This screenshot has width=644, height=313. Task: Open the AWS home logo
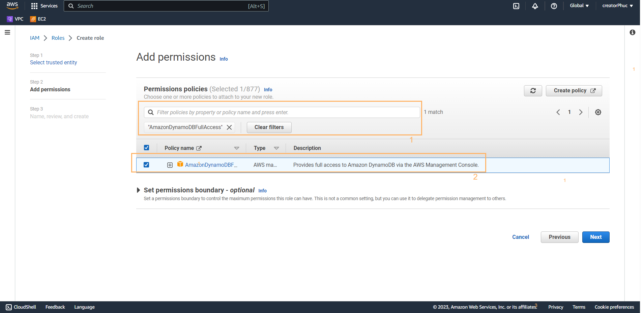click(x=12, y=6)
